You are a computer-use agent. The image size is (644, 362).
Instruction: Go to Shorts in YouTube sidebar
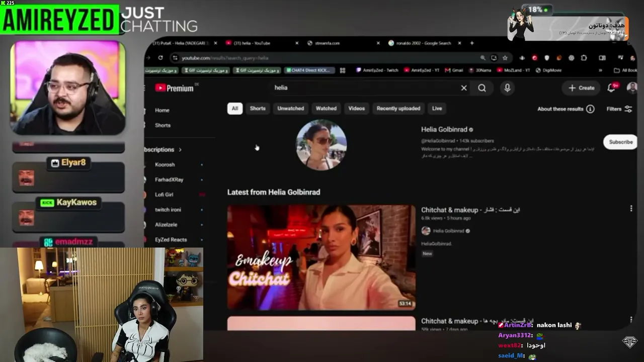pyautogui.click(x=163, y=125)
